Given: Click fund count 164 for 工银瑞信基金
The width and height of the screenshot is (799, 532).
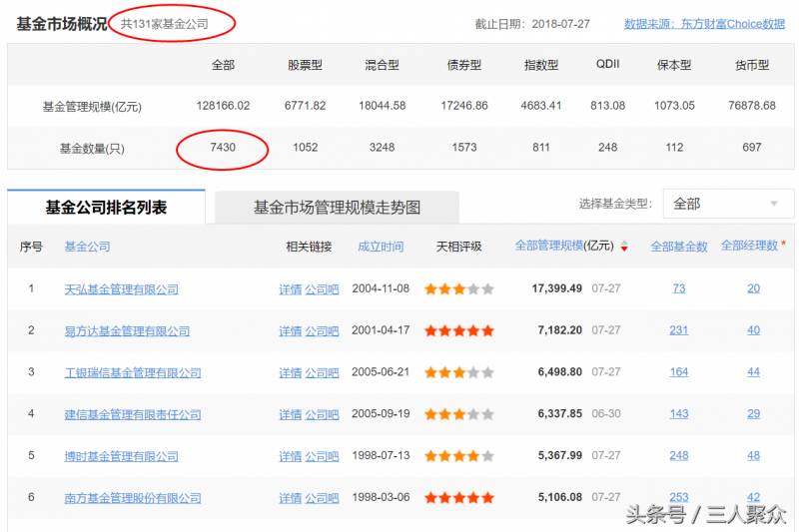Looking at the screenshot, I should (679, 371).
